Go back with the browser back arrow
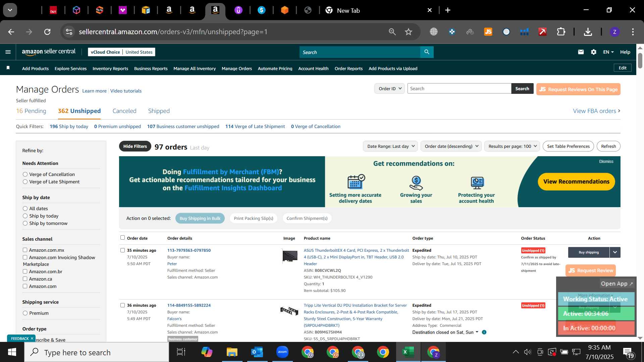 click(11, 32)
